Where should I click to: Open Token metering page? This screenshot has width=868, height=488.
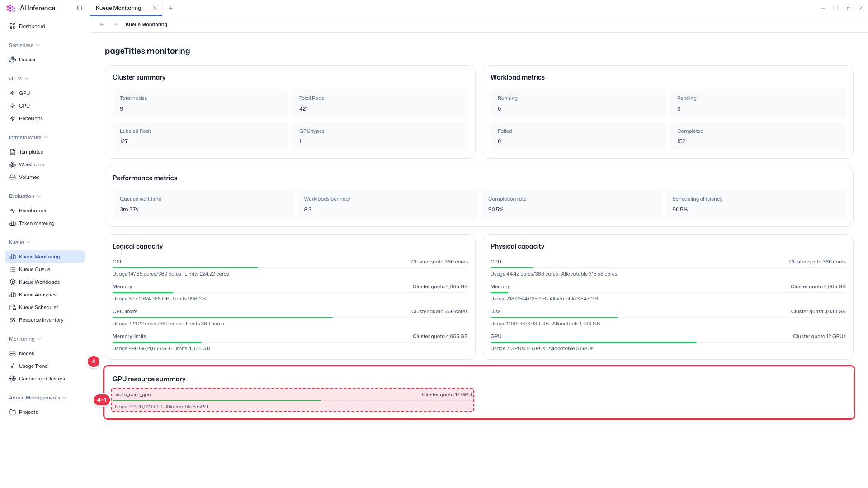point(45,223)
